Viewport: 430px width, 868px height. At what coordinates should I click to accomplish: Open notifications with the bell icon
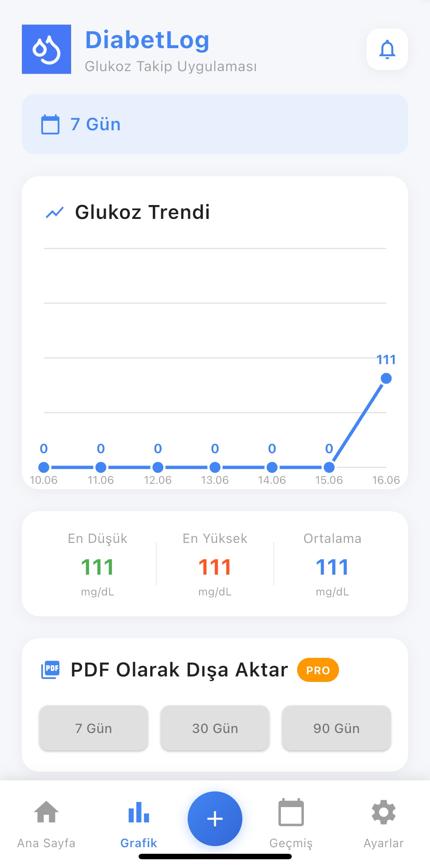click(387, 49)
